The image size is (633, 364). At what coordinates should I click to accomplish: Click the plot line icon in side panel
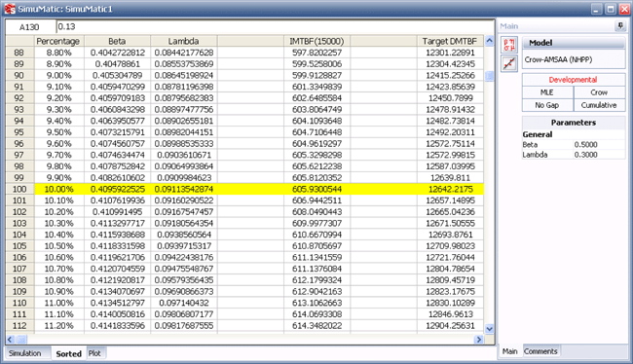[x=509, y=63]
